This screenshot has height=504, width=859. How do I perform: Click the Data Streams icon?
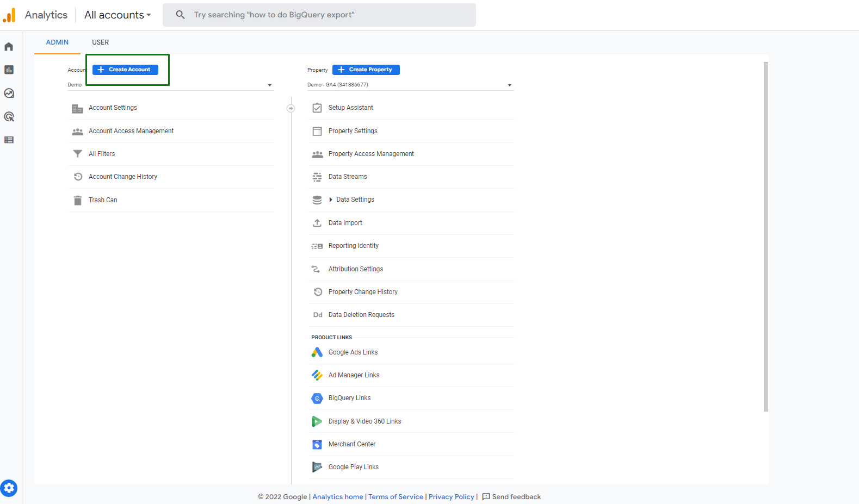(317, 177)
